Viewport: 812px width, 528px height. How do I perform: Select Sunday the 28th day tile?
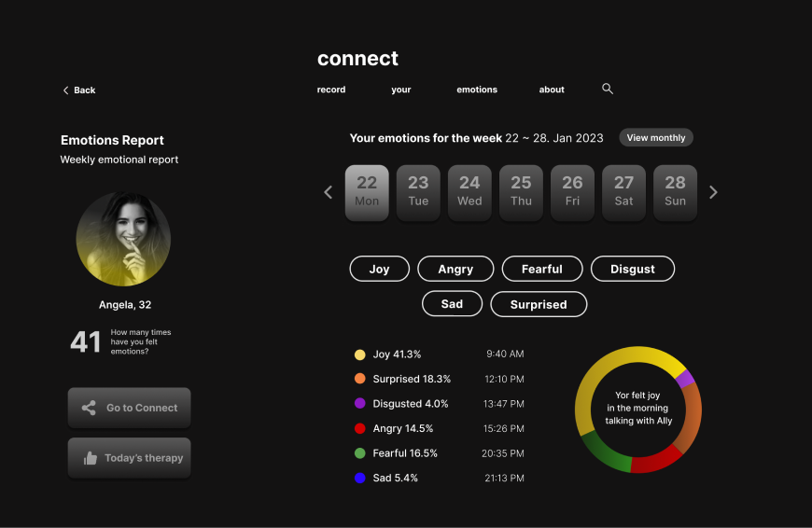(675, 192)
